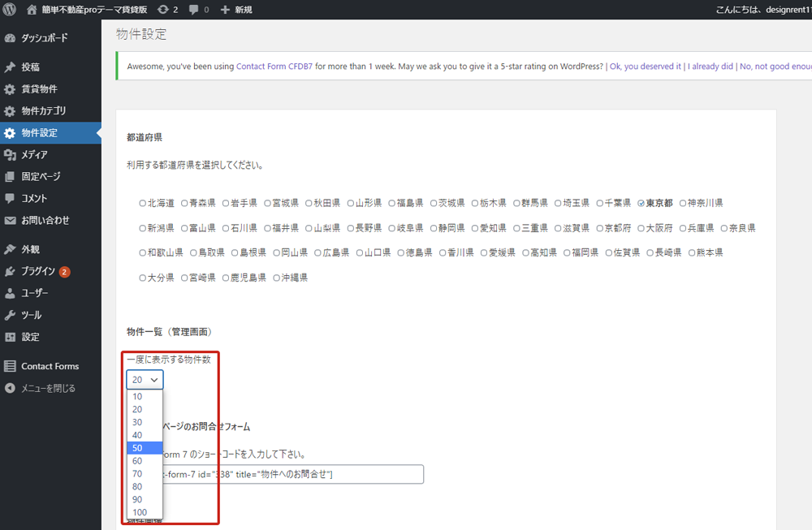Open the updates icon in admin bar
Image resolution: width=812 pixels, height=530 pixels.
(x=163, y=10)
